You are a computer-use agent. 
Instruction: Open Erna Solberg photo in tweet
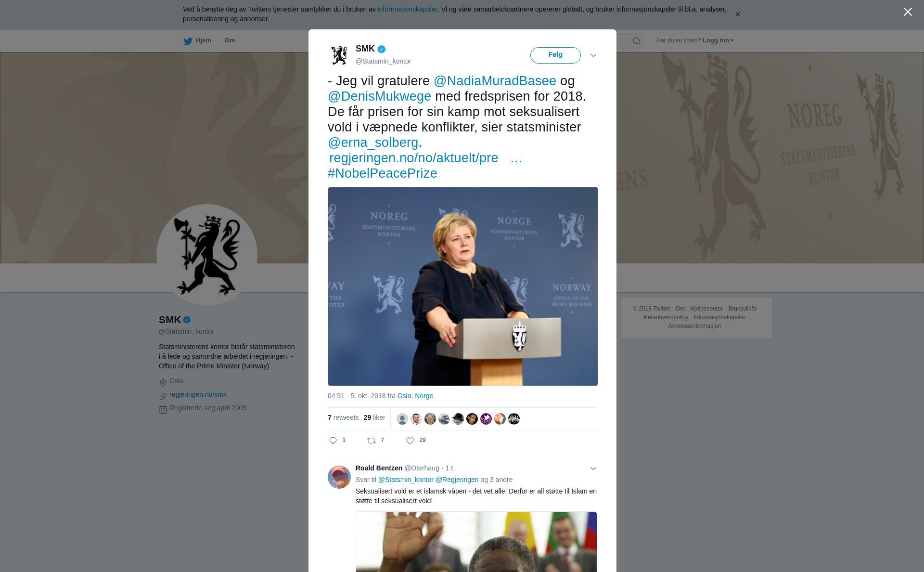pyautogui.click(x=463, y=286)
